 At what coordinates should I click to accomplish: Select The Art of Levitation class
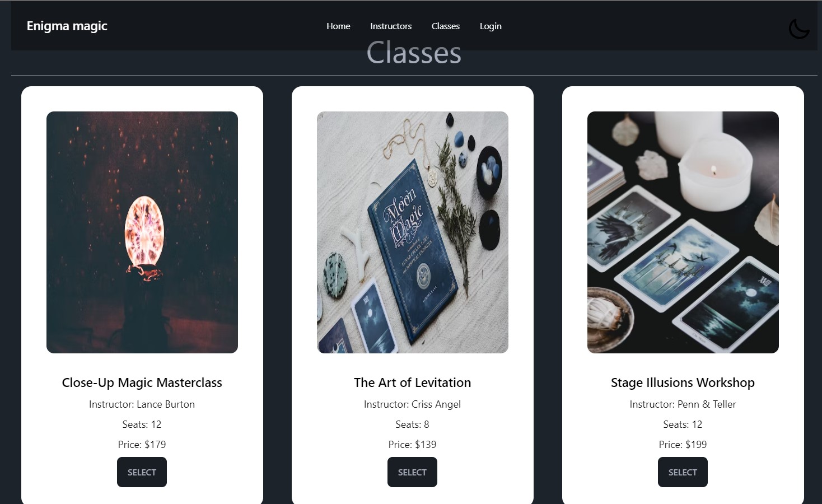pyautogui.click(x=412, y=472)
